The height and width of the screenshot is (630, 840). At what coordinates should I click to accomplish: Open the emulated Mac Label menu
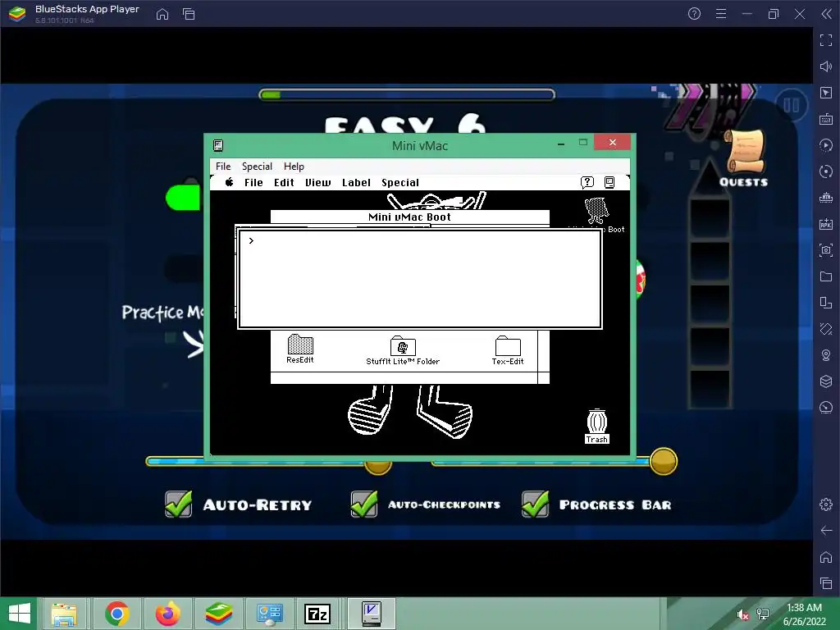click(x=356, y=183)
